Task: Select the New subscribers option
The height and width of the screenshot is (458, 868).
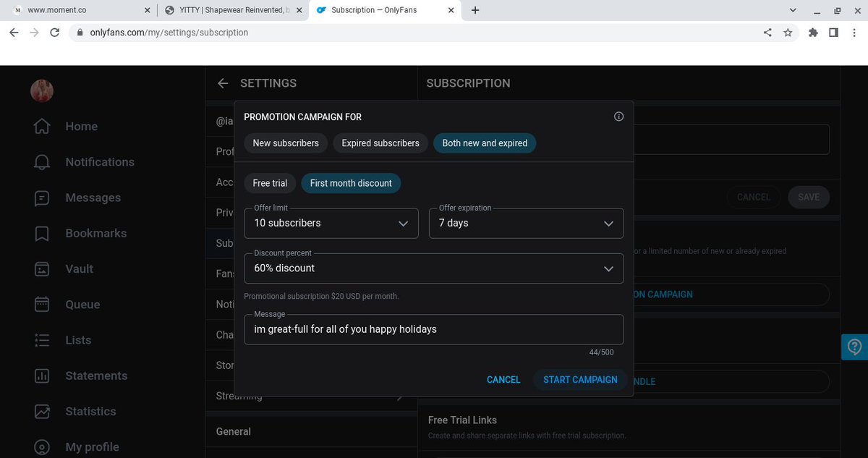Action: click(x=286, y=143)
